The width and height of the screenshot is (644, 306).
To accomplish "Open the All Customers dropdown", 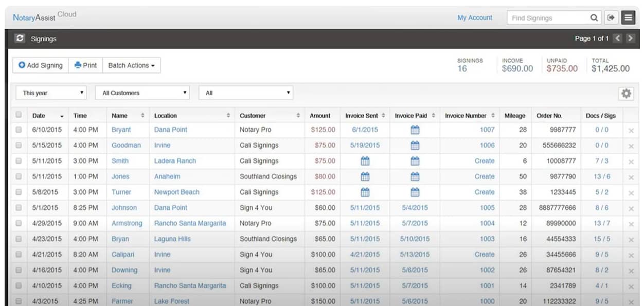I will [x=142, y=93].
